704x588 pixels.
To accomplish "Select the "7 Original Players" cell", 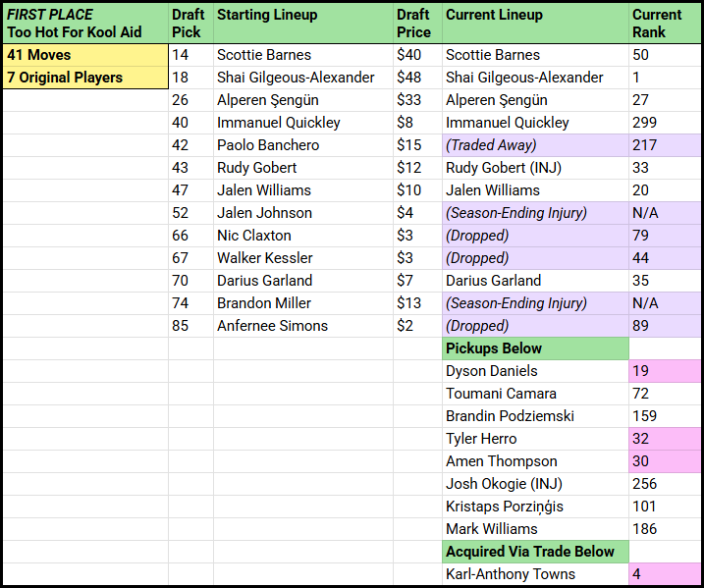I will 84,78.
